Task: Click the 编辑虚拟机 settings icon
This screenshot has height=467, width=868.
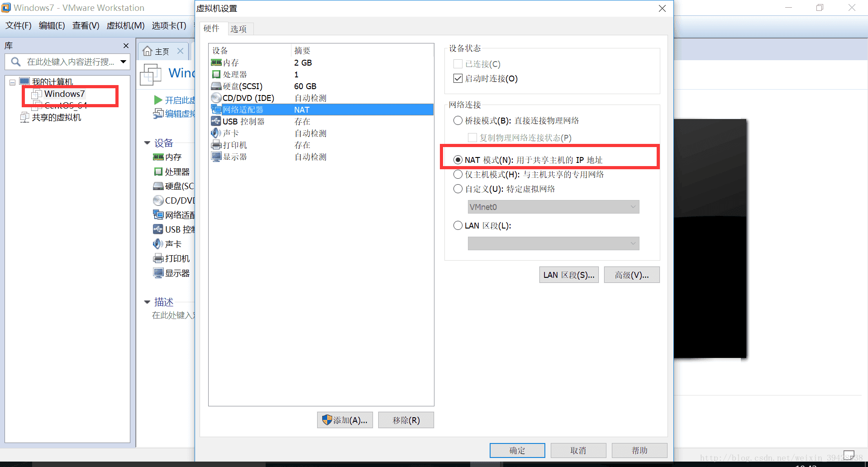Action: pos(158,113)
